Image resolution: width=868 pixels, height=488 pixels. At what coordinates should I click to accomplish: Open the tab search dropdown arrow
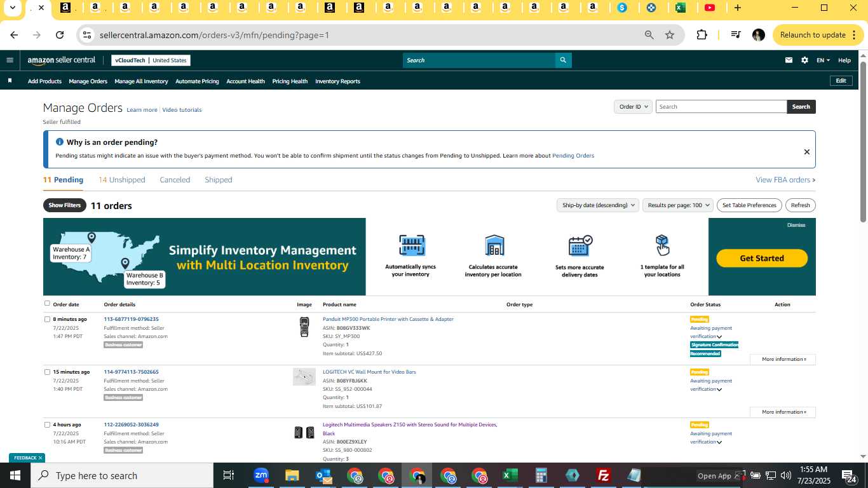(x=12, y=8)
